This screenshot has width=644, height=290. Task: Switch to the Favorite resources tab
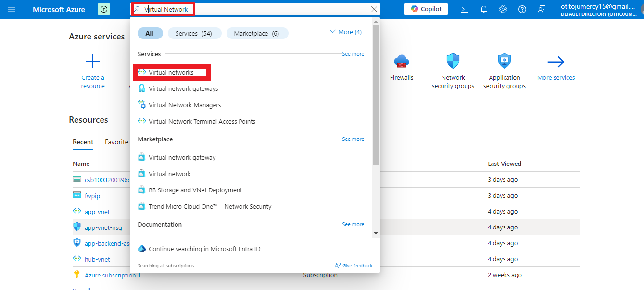coord(116,142)
